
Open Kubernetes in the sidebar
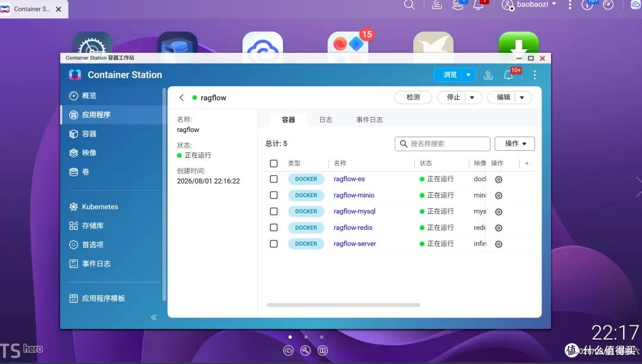click(x=111, y=207)
